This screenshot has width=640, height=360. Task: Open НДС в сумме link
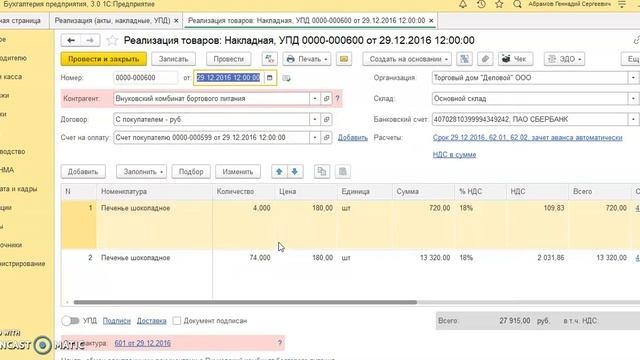pos(454,155)
